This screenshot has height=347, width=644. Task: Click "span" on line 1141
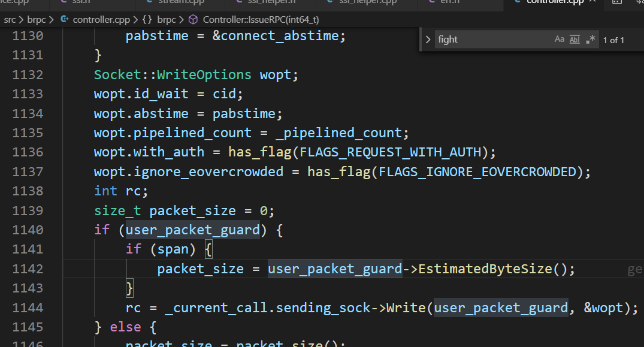[173, 249]
